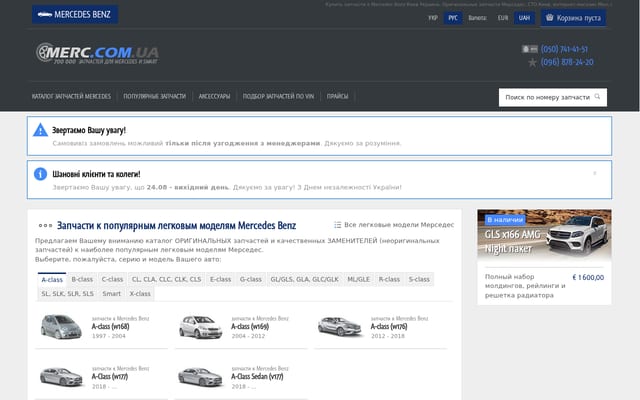Select the Smart tab
The height and width of the screenshot is (400, 640).
[x=111, y=293]
